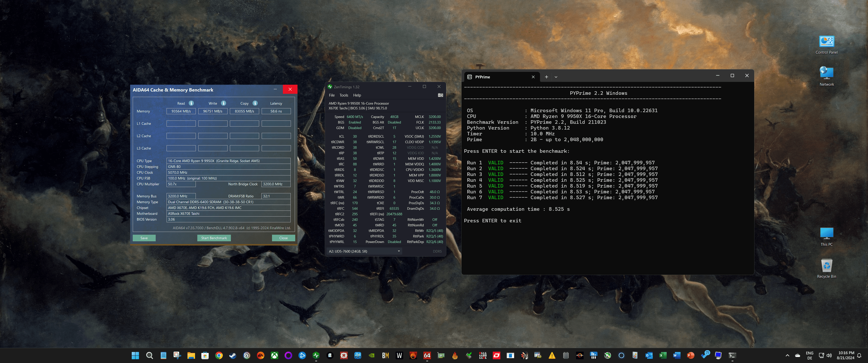Click the Write info icon in AIDA64
The width and height of the screenshot is (868, 363).
tap(223, 103)
